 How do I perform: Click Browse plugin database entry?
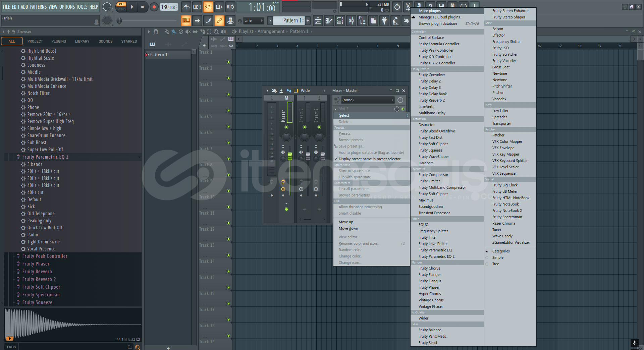click(x=438, y=23)
